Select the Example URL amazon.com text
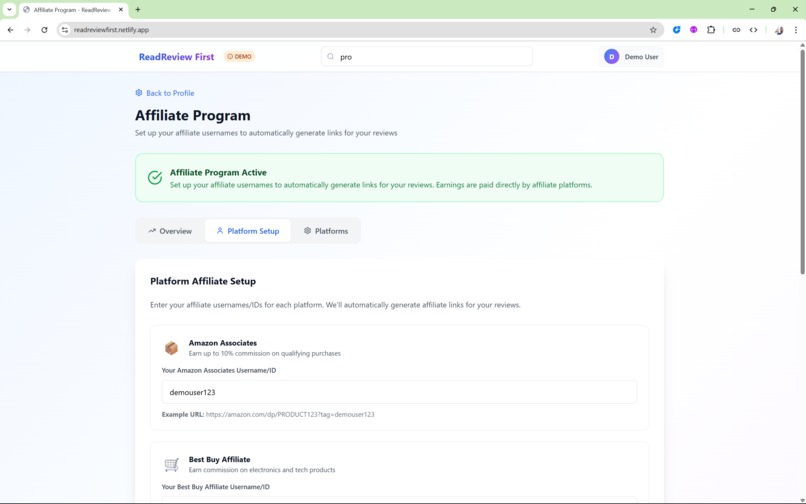 (x=290, y=415)
